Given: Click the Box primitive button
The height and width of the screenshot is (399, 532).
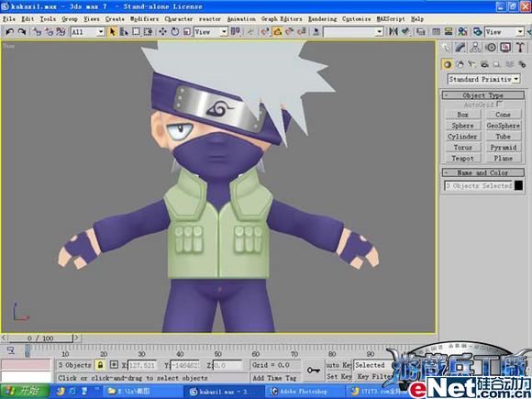Looking at the screenshot, I should click(x=462, y=115).
